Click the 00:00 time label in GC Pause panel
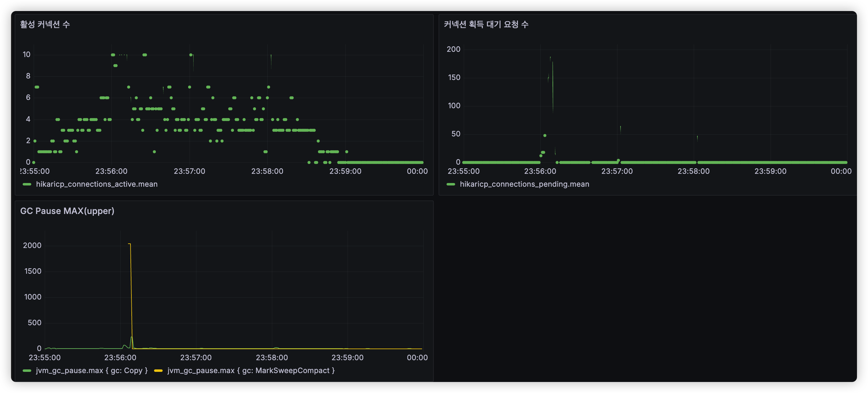The image size is (868, 393). tap(417, 357)
